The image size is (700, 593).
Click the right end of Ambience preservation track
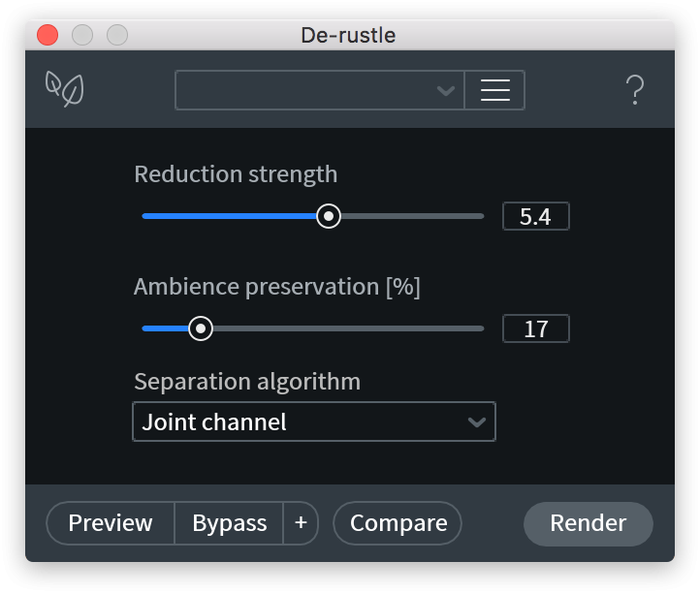coord(479,328)
